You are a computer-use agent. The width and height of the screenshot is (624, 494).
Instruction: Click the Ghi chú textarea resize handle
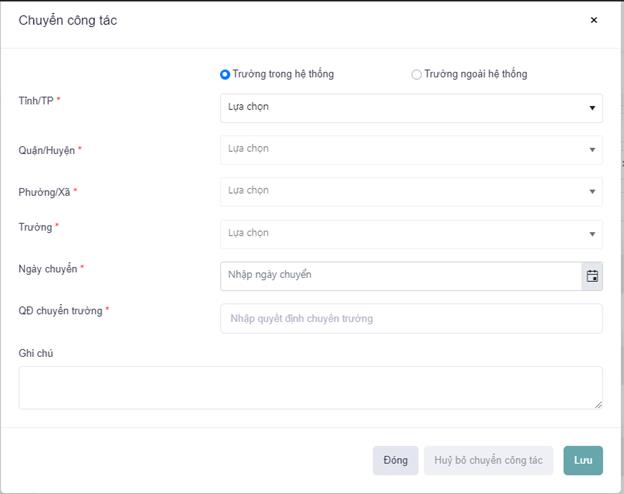pyautogui.click(x=598, y=404)
